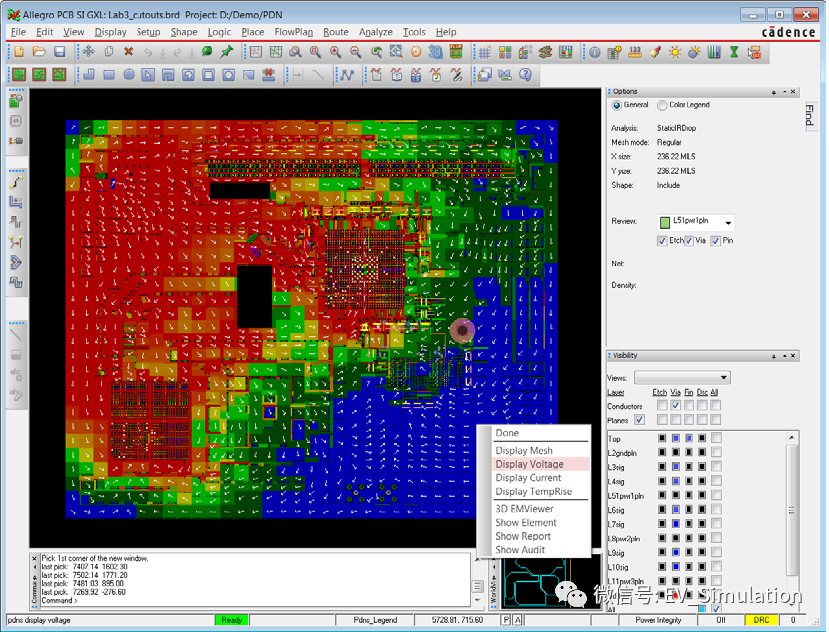The width and height of the screenshot is (829, 632).
Task: Check the Conductors Etch checkbox
Action: (x=662, y=406)
